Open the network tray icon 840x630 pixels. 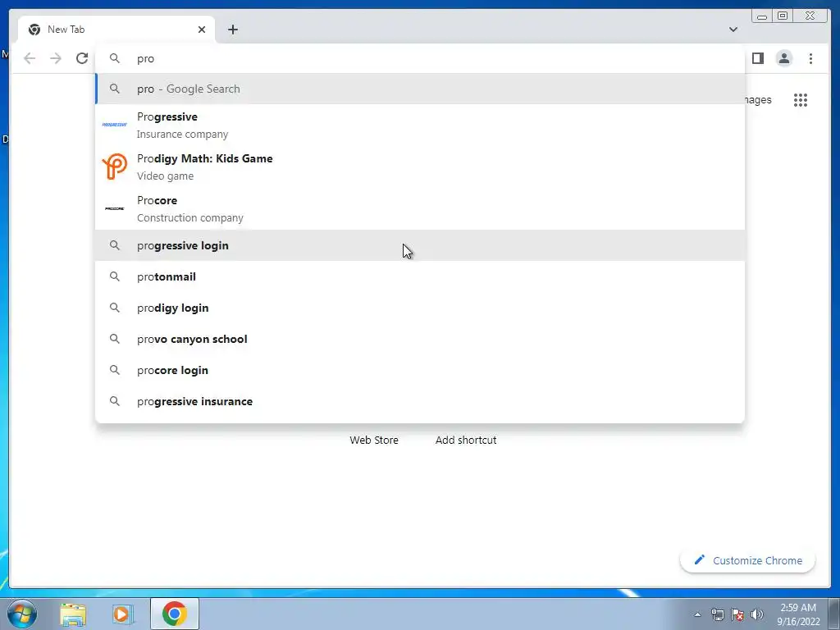pyautogui.click(x=717, y=614)
